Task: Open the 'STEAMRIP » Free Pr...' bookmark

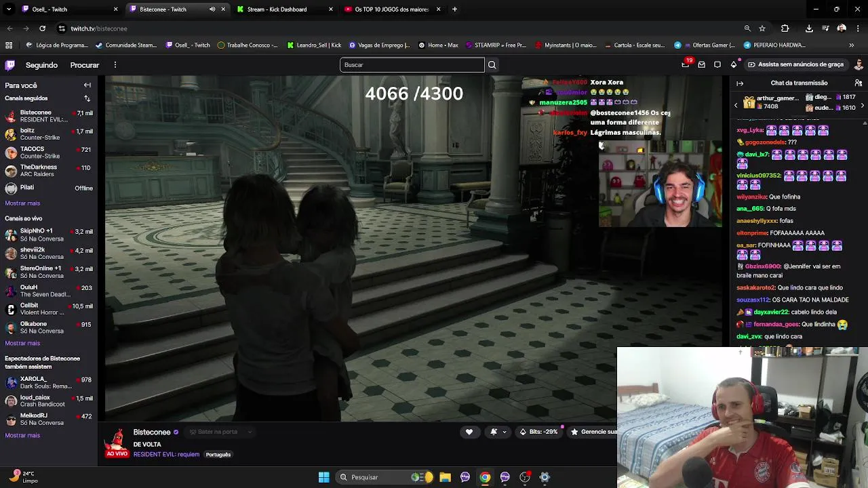Action: [496, 45]
